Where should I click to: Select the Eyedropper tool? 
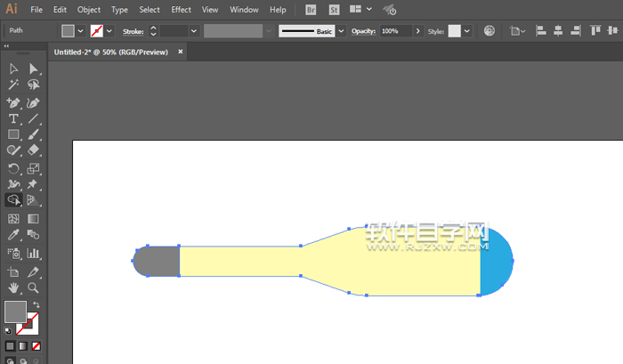pyautogui.click(x=13, y=235)
